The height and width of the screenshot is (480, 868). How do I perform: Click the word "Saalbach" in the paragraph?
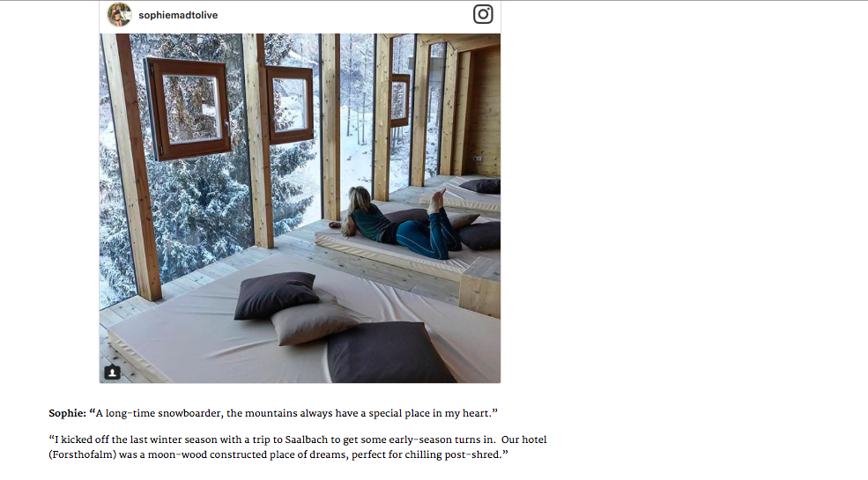(x=307, y=439)
